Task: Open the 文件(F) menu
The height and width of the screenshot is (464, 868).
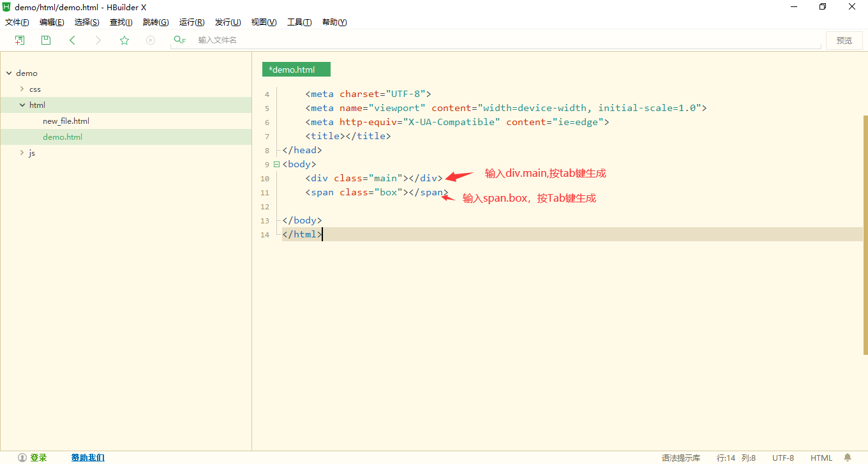Action: tap(17, 22)
